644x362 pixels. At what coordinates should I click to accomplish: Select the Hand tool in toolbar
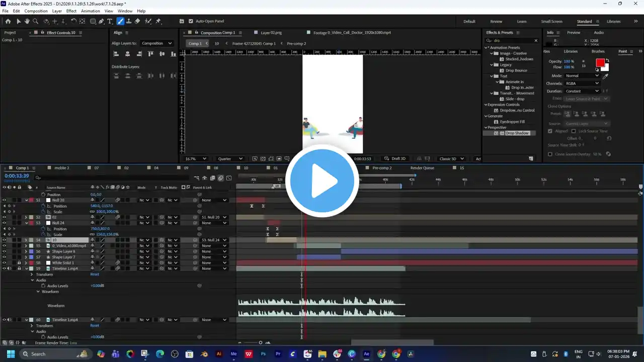click(27, 21)
